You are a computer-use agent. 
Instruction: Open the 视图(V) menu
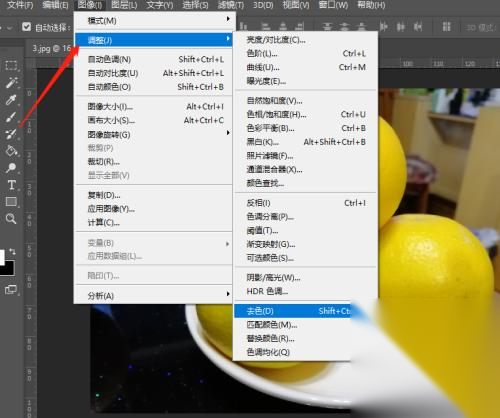(296, 5)
